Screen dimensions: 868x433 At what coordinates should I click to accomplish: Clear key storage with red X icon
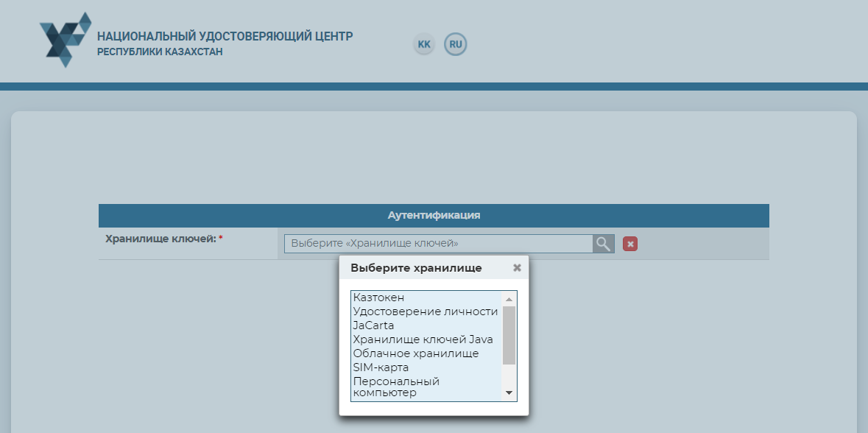(630, 244)
